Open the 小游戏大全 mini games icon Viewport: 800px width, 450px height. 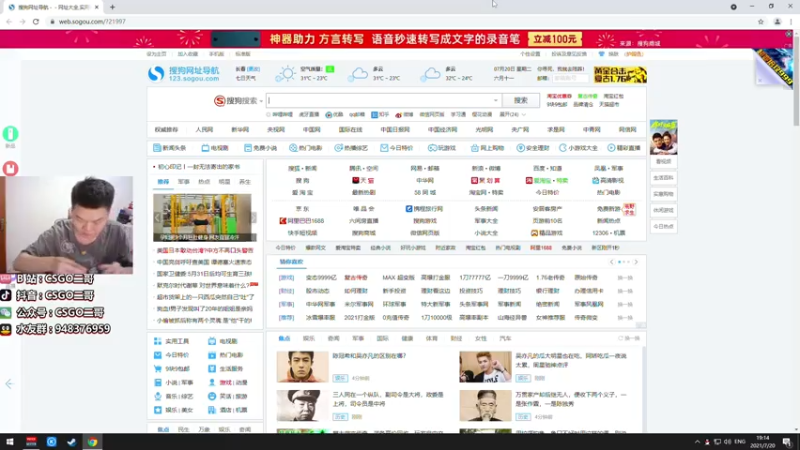pos(563,148)
